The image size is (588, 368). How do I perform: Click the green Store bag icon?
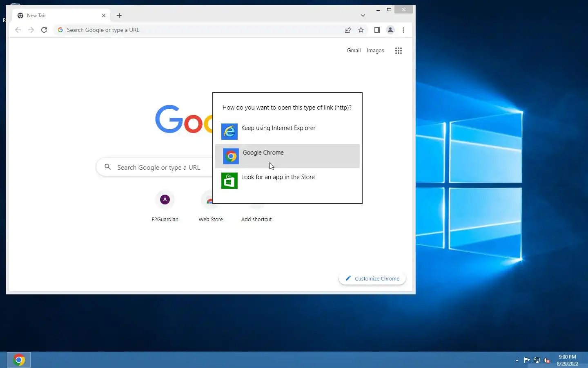pos(229,181)
